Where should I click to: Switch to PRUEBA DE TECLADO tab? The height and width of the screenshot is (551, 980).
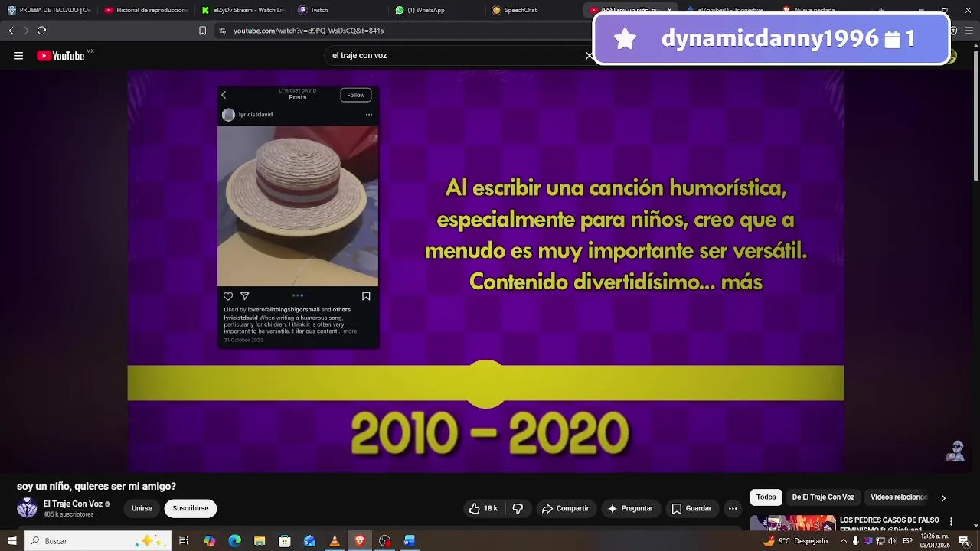(49, 10)
